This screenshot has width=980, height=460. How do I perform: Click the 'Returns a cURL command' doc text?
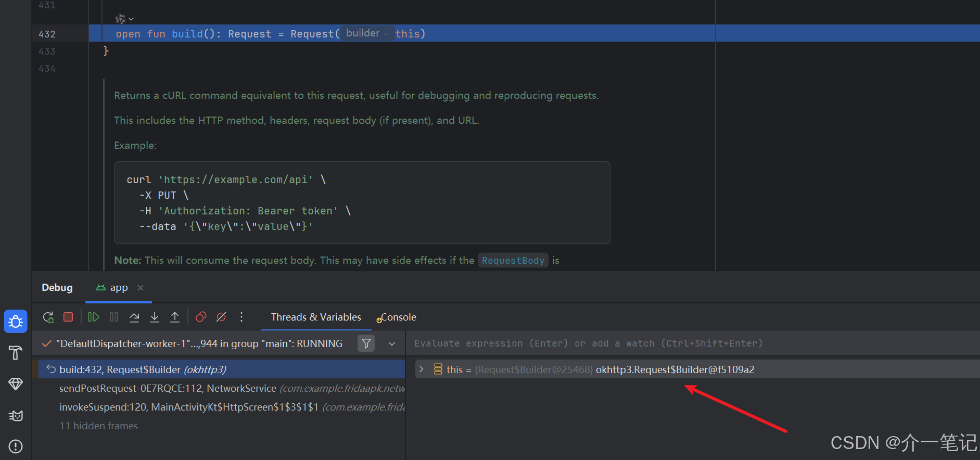357,95
